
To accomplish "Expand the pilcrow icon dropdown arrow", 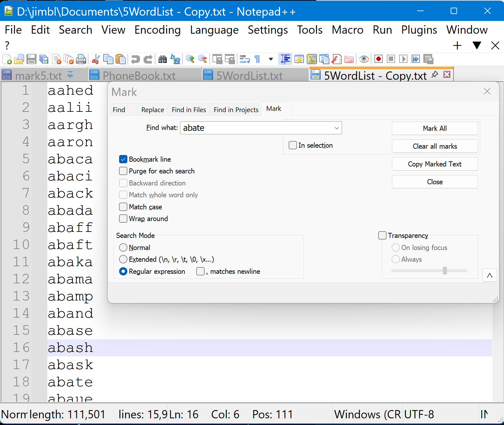I will (271, 59).
